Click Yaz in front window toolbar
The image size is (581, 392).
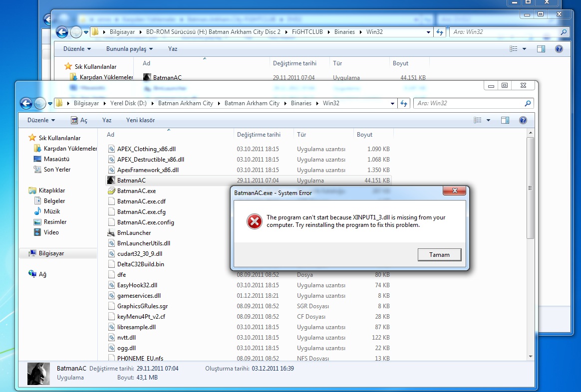tap(107, 120)
